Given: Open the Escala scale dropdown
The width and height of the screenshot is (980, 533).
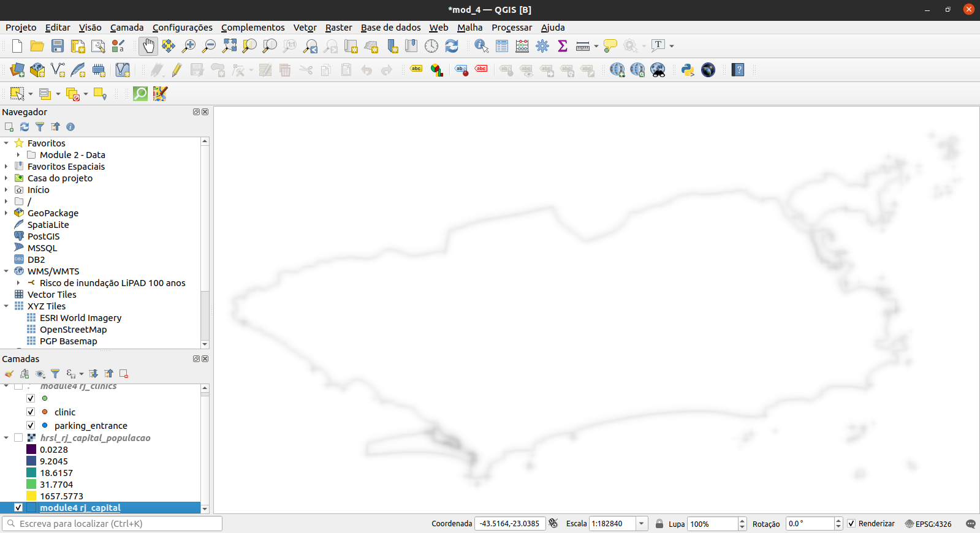Looking at the screenshot, I should [x=642, y=524].
